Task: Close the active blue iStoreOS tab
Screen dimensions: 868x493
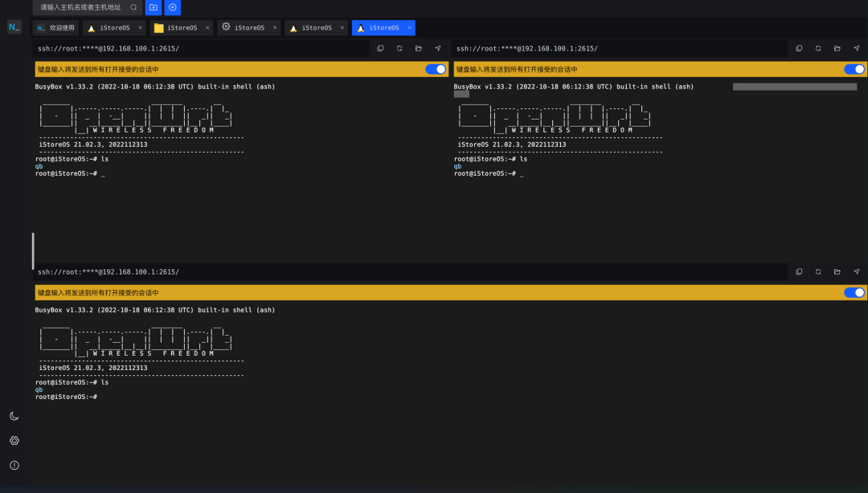Action: [410, 27]
